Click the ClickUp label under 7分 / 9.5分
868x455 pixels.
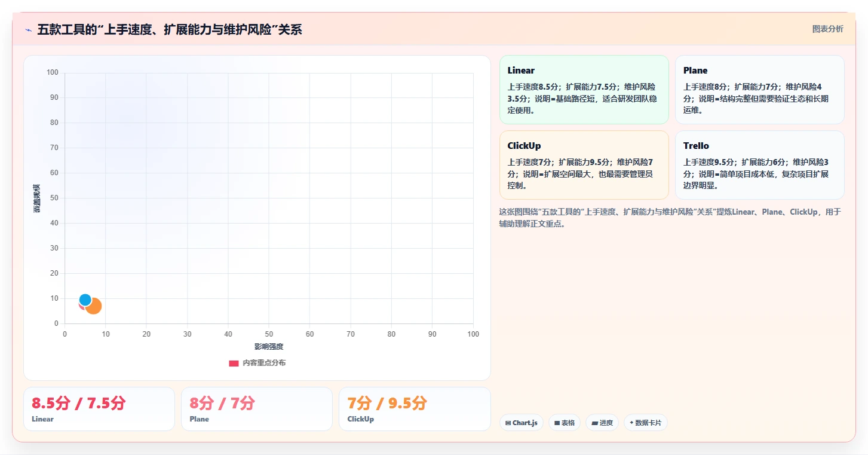click(360, 419)
